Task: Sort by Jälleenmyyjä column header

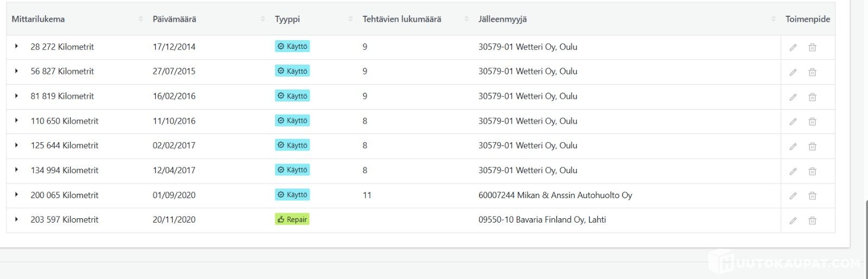Action: (x=502, y=19)
